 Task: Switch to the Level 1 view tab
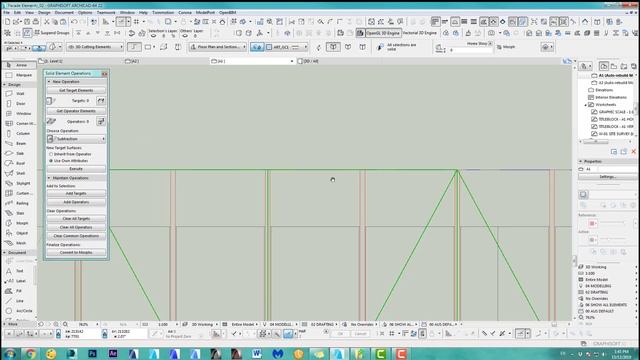coord(54,61)
